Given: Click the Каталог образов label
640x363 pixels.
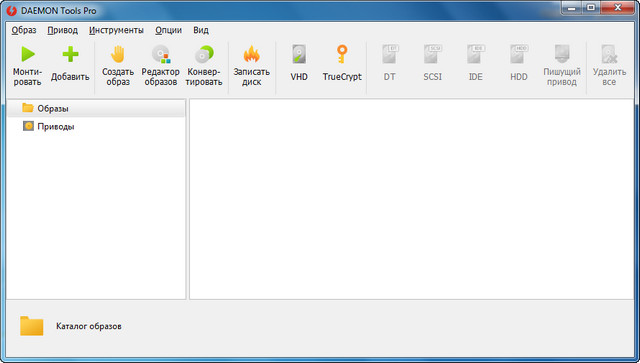Looking at the screenshot, I should click(89, 326).
